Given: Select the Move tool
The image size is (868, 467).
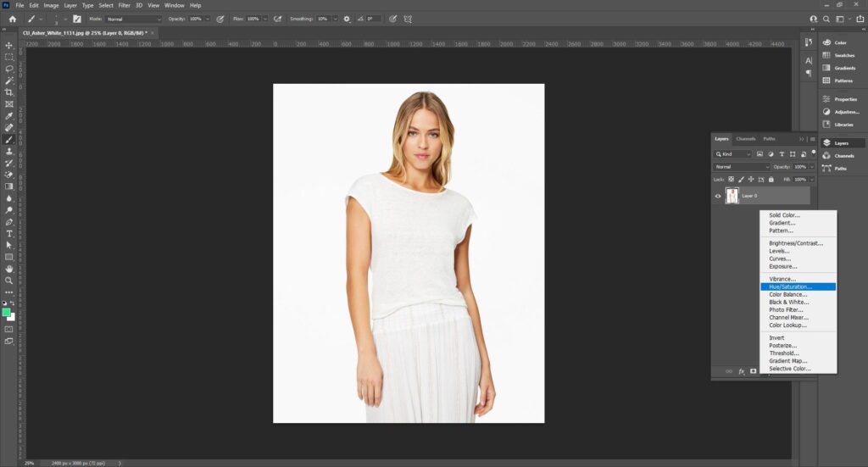Looking at the screenshot, I should click(9, 45).
